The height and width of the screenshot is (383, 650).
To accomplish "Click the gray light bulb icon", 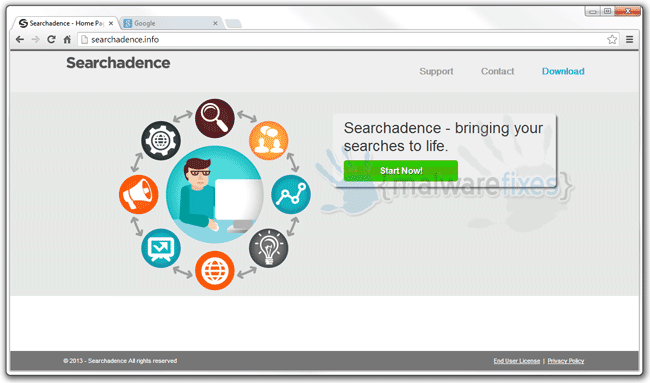I will (269, 248).
